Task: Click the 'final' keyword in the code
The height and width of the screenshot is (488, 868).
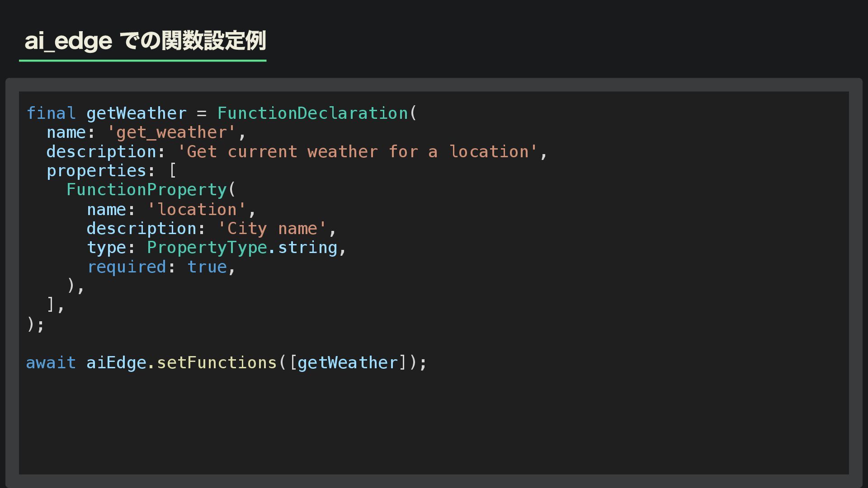Action: pyautogui.click(x=51, y=113)
